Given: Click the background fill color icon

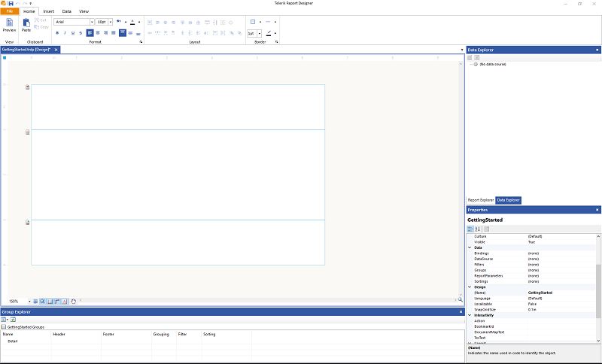Looking at the screenshot, I should pos(119,22).
